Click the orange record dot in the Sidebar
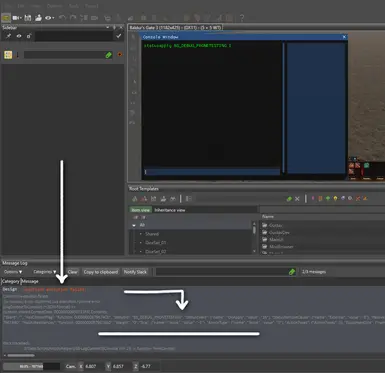 coord(120,54)
